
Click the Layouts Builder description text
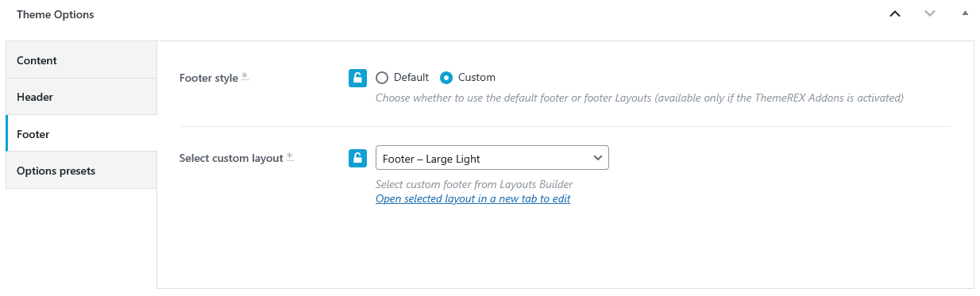click(x=474, y=185)
